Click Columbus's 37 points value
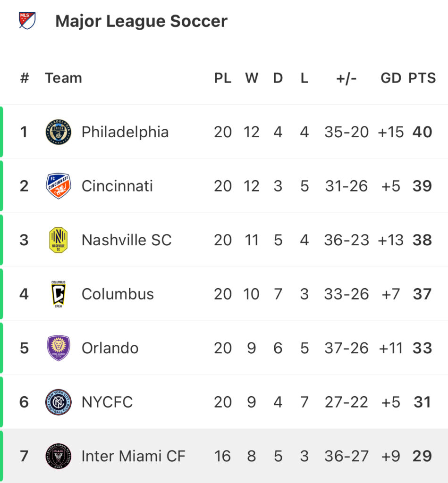This screenshot has height=483, width=448. 422,294
